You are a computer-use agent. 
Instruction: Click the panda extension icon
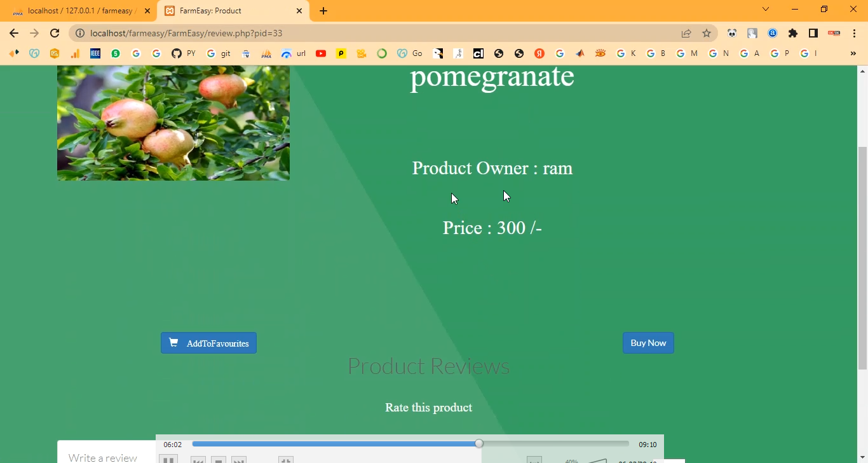coord(732,33)
